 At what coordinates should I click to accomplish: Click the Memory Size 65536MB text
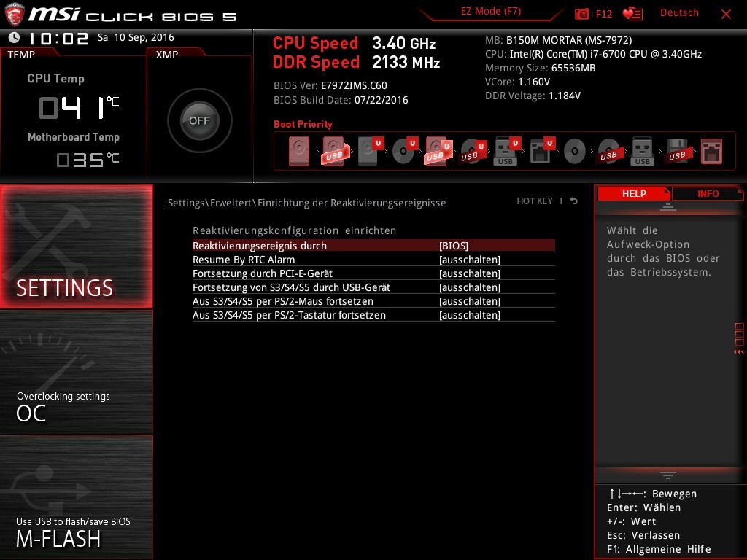click(541, 68)
